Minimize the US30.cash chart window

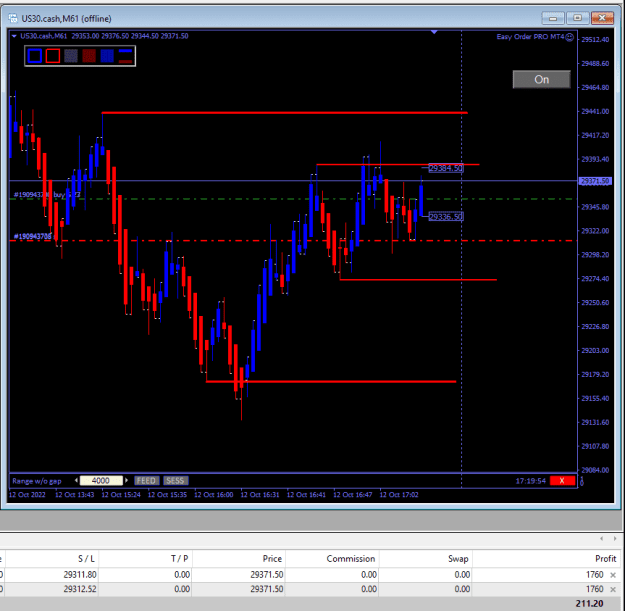pos(553,18)
